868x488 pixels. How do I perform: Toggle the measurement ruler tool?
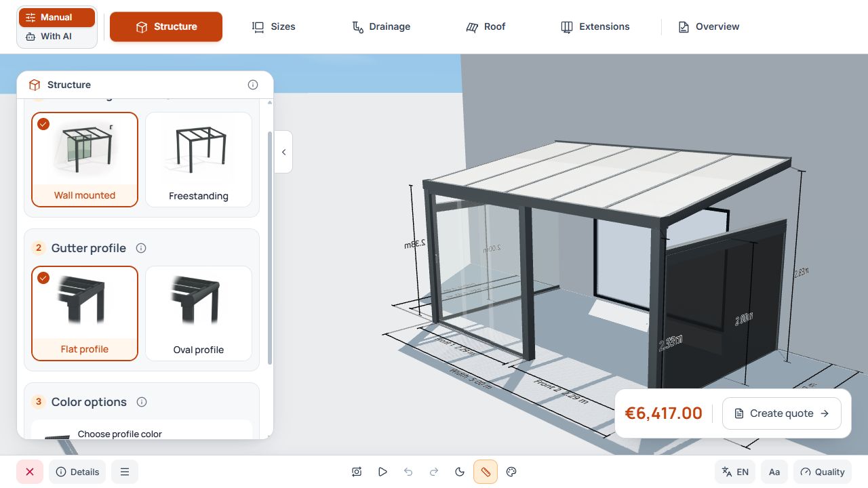click(486, 472)
